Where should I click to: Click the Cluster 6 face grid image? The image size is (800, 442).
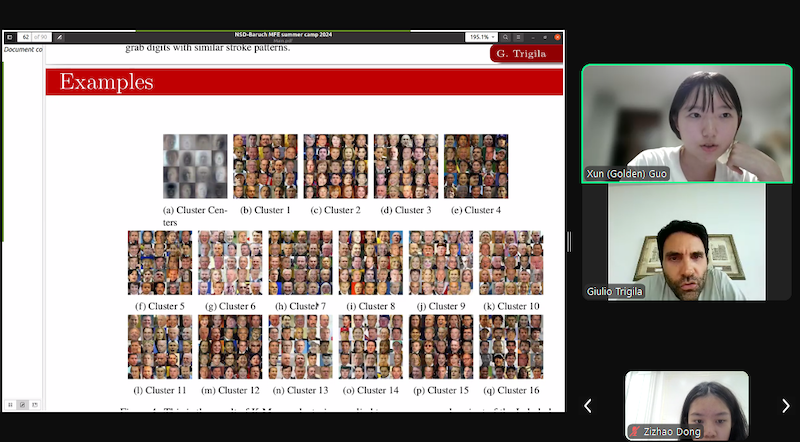click(x=230, y=263)
